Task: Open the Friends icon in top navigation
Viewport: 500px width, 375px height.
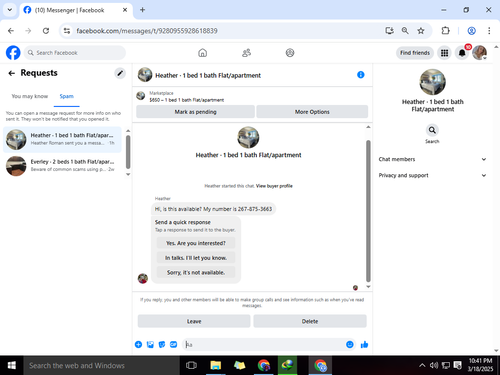Action: point(246,53)
